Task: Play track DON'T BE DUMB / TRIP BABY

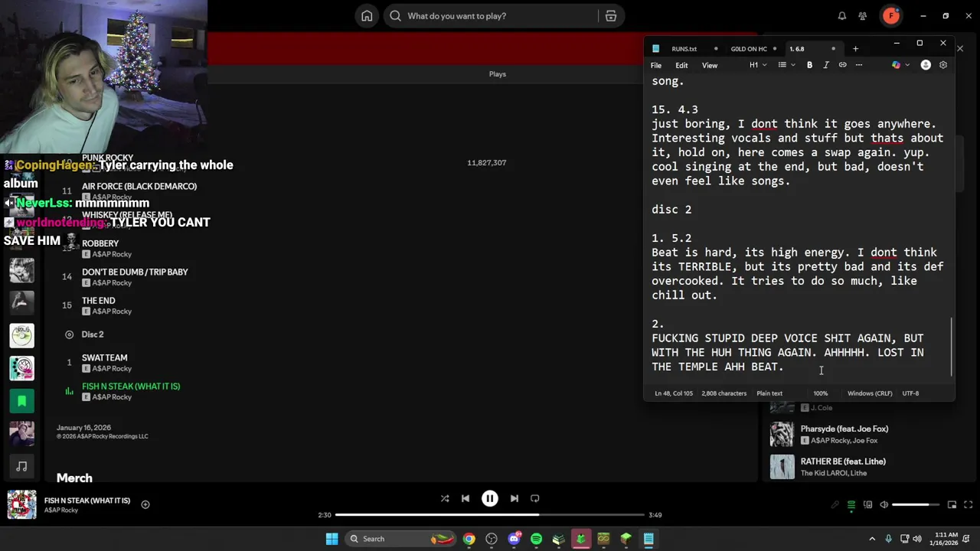Action: 135,272
